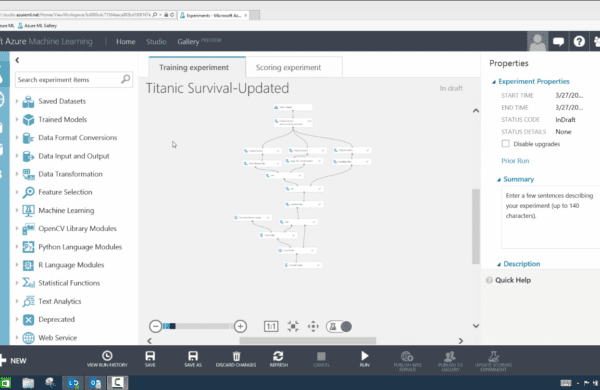Toggle the experiment flask switch
The image size is (600, 390).
click(339, 326)
